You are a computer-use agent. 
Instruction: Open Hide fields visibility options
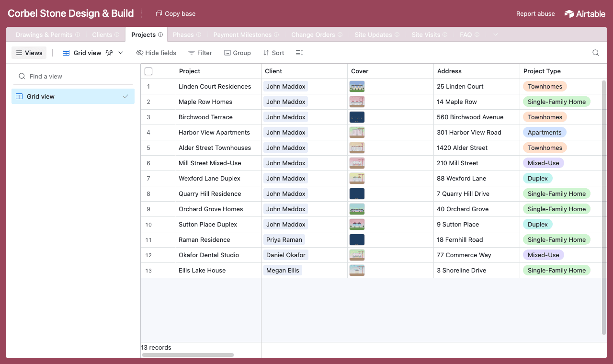pyautogui.click(x=156, y=53)
